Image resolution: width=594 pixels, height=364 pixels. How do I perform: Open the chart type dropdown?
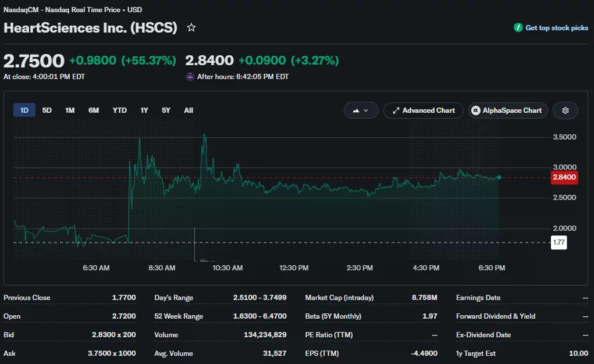point(361,110)
